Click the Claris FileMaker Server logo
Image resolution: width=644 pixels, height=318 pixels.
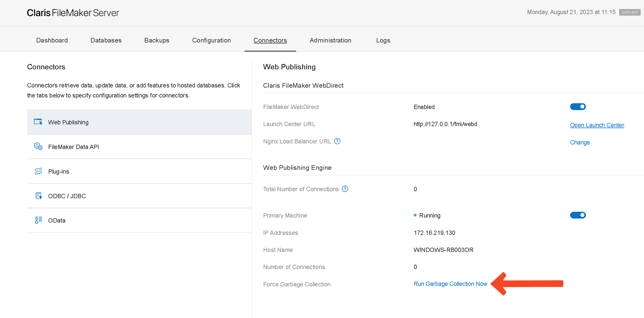coord(73,13)
